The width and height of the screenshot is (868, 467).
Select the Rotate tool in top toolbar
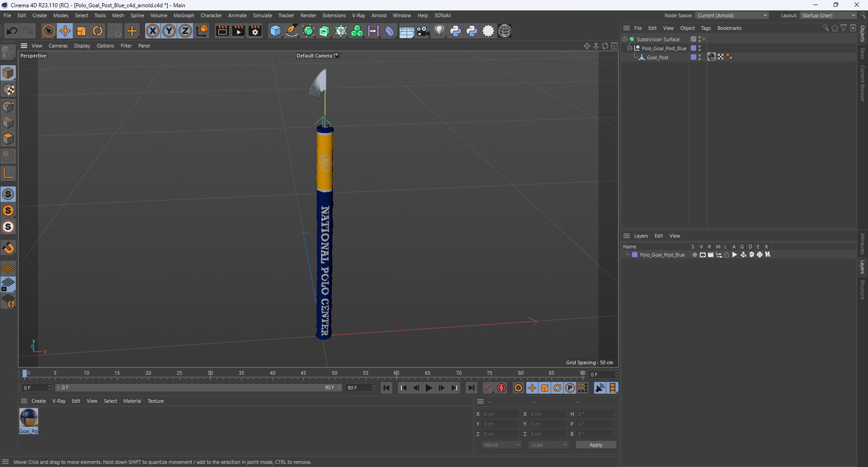point(98,31)
